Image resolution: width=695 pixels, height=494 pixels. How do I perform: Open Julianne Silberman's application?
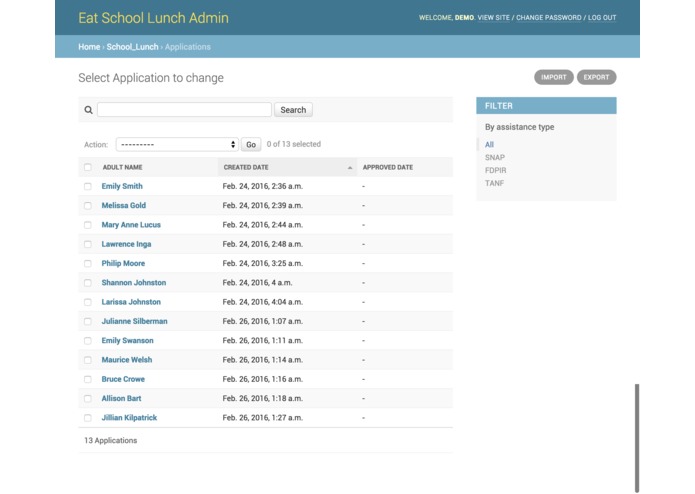134,321
